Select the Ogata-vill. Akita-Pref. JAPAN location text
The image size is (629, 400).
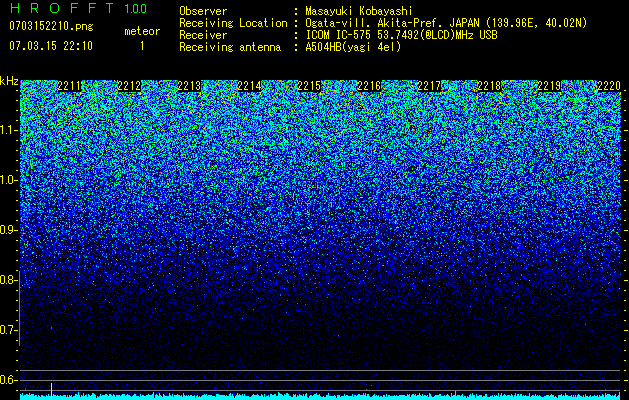pos(446,24)
